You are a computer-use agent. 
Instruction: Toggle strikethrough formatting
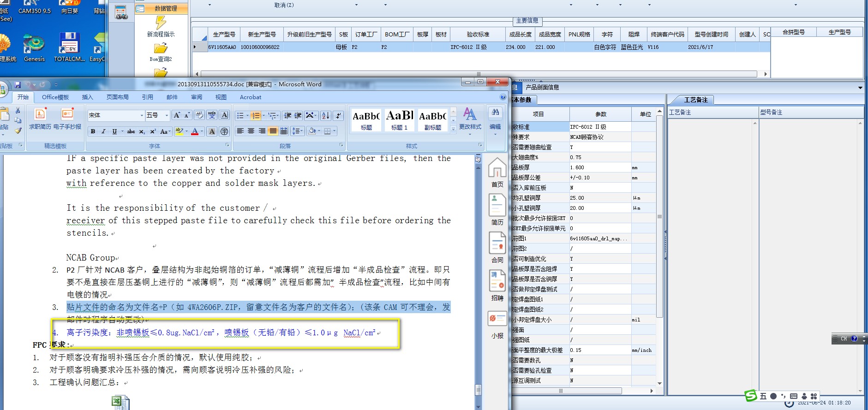pos(131,131)
